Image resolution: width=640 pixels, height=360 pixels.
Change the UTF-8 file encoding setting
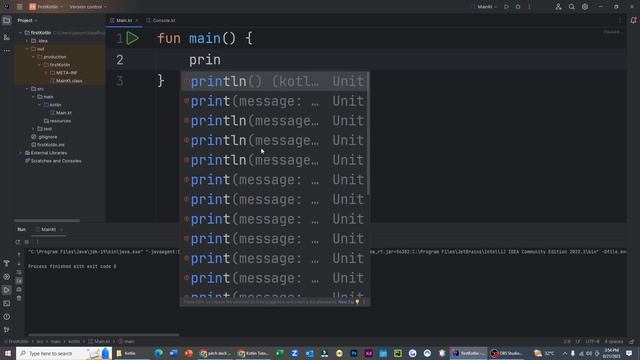tap(592, 342)
